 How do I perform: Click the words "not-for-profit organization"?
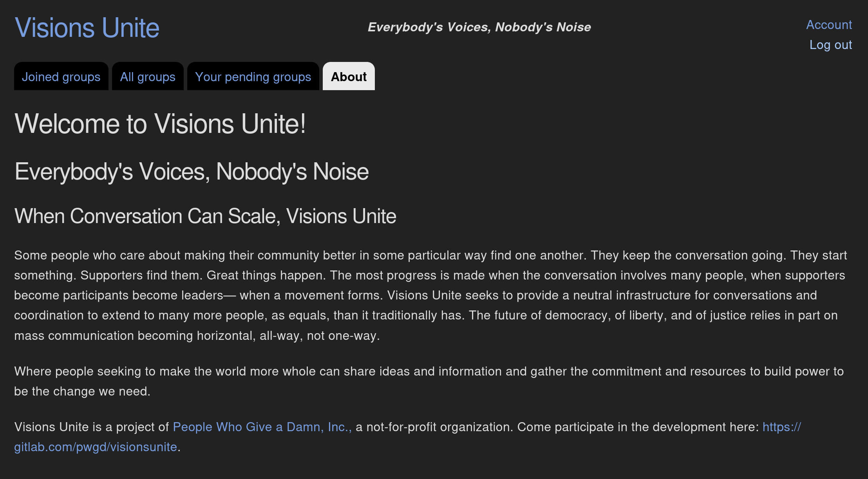[x=439, y=427]
